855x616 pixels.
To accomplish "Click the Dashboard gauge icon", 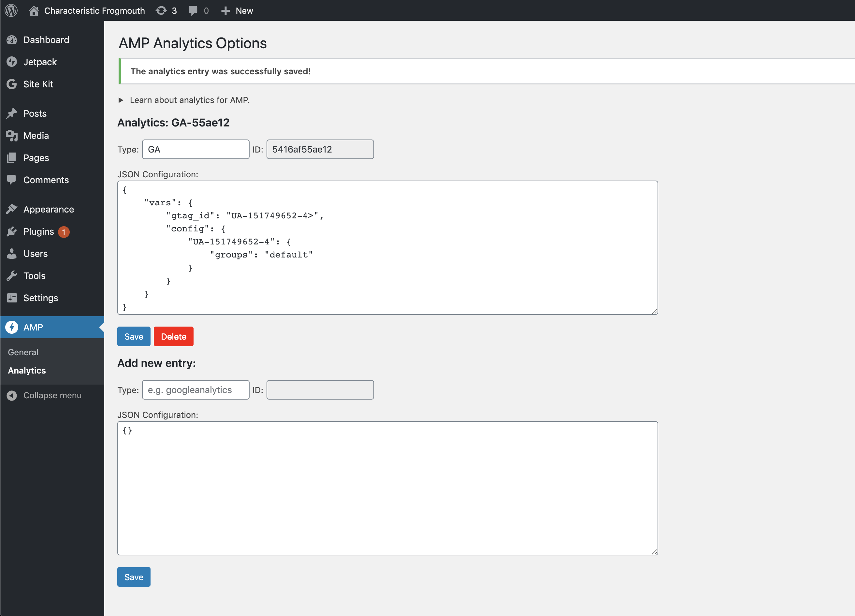I will pyautogui.click(x=12, y=39).
